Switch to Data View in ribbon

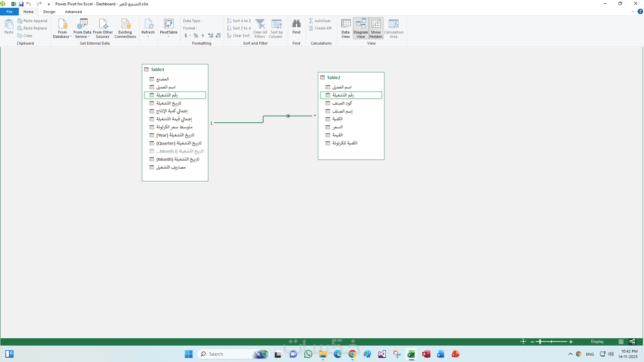[x=345, y=28]
